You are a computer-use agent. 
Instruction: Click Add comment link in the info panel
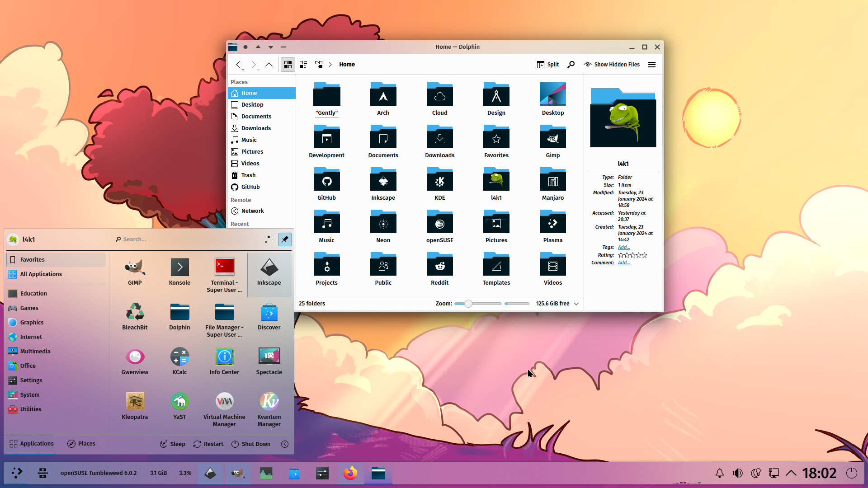[624, 263]
